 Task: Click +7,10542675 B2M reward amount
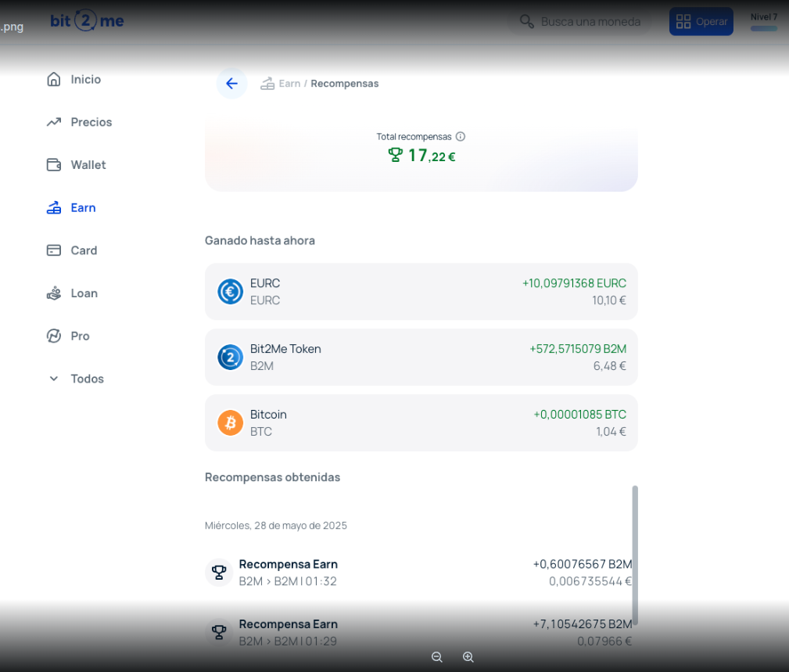point(583,624)
